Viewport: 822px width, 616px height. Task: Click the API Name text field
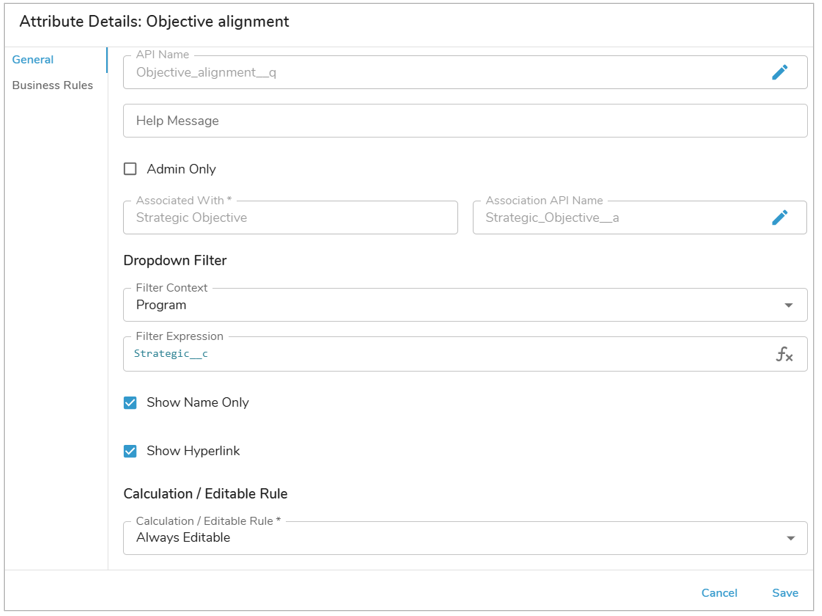440,72
